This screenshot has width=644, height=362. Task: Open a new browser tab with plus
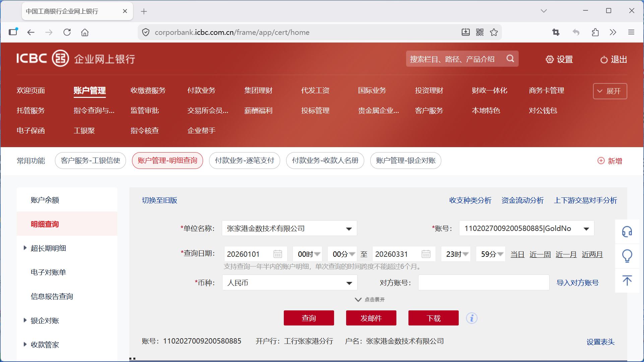144,11
